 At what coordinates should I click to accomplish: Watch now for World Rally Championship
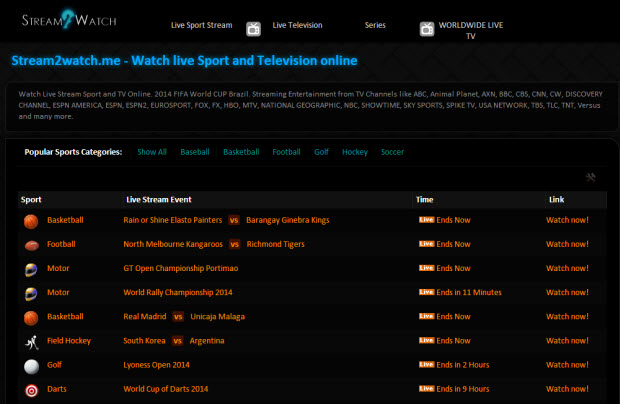point(567,292)
